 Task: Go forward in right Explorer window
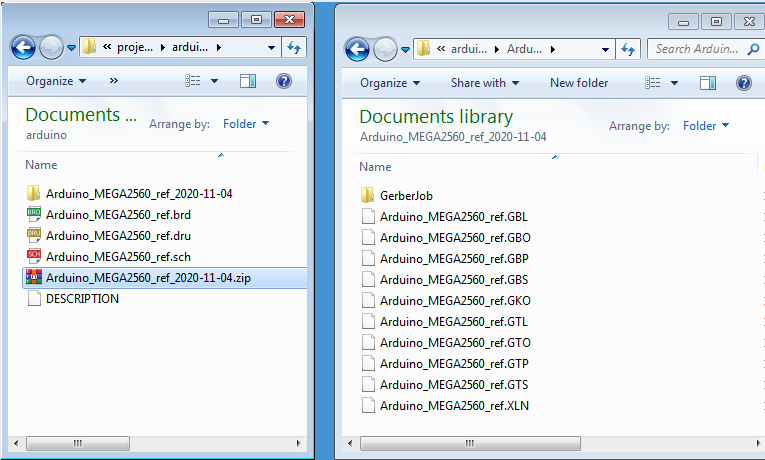(385, 49)
